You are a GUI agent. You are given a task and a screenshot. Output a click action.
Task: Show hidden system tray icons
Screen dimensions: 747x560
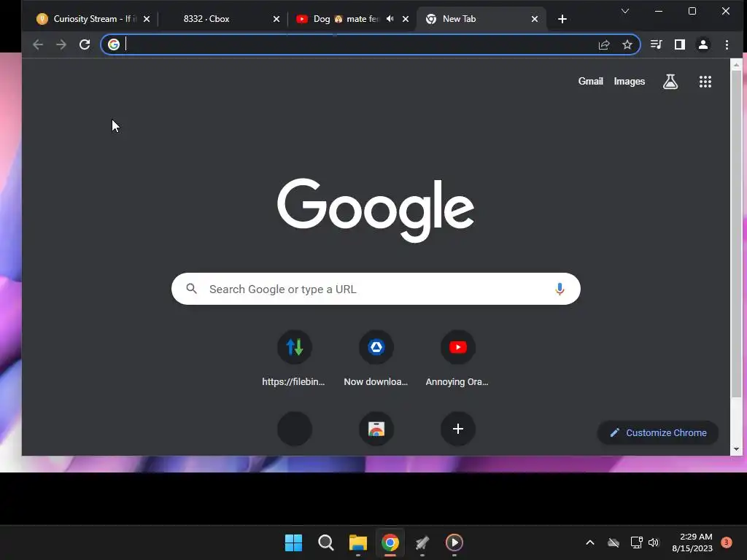point(589,542)
